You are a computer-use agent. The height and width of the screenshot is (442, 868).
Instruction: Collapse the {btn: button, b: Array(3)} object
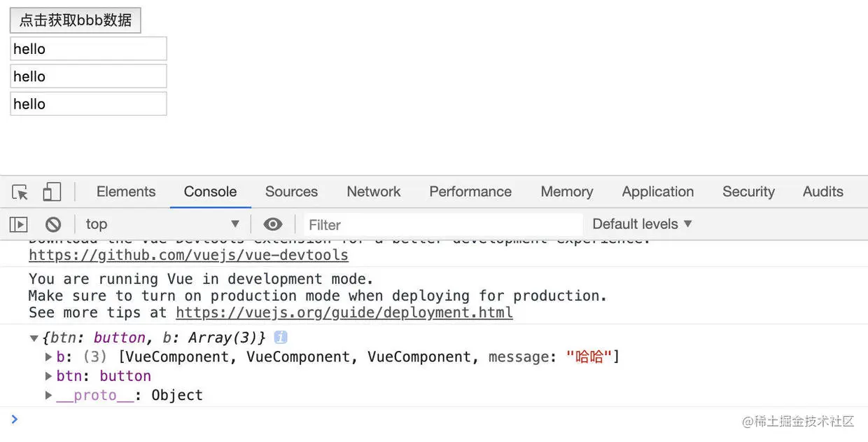tap(34, 338)
